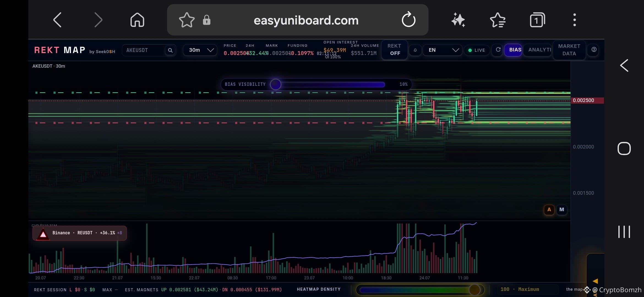The height and width of the screenshot is (297, 644).
Task: Enable the M manual-scale button
Action: pos(562,210)
